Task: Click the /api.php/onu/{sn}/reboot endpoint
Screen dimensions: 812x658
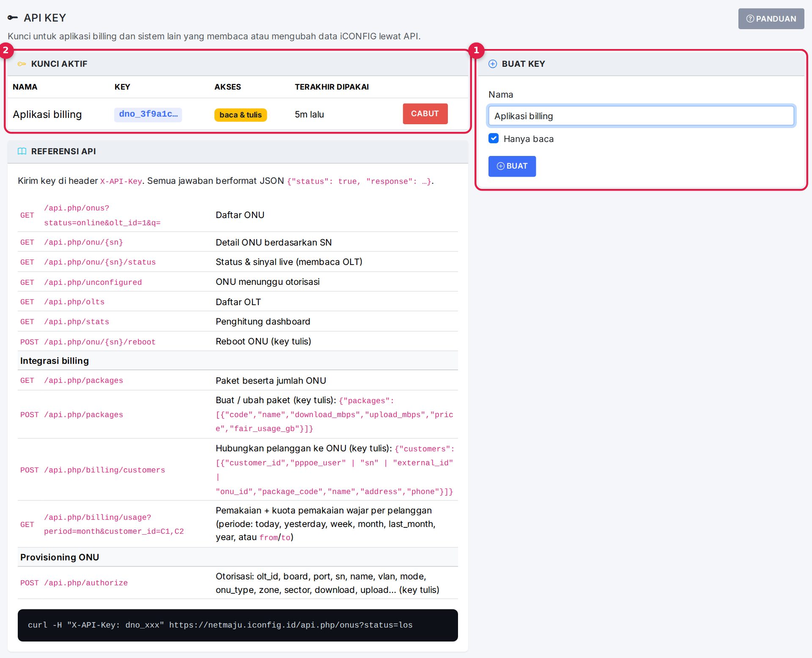Action: 100,342
